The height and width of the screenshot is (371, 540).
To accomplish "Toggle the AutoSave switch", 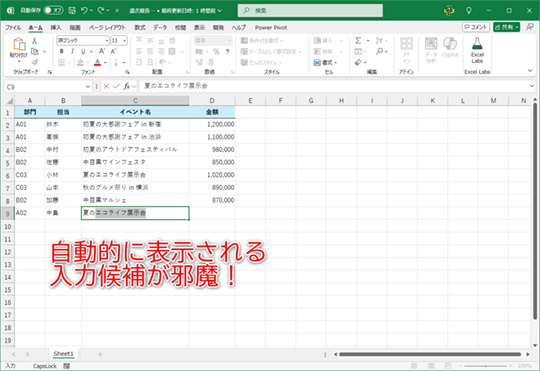I will click(54, 10).
